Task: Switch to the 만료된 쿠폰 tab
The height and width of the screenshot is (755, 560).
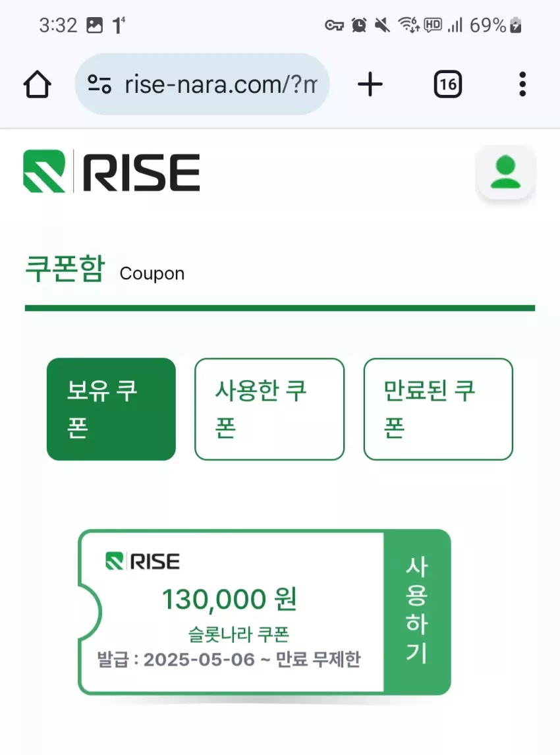Action: (438, 409)
